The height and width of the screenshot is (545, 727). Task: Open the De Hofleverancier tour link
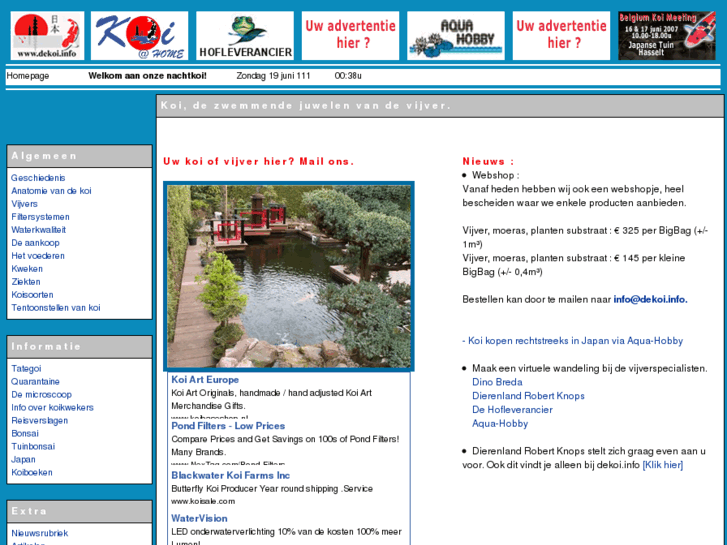tap(512, 410)
